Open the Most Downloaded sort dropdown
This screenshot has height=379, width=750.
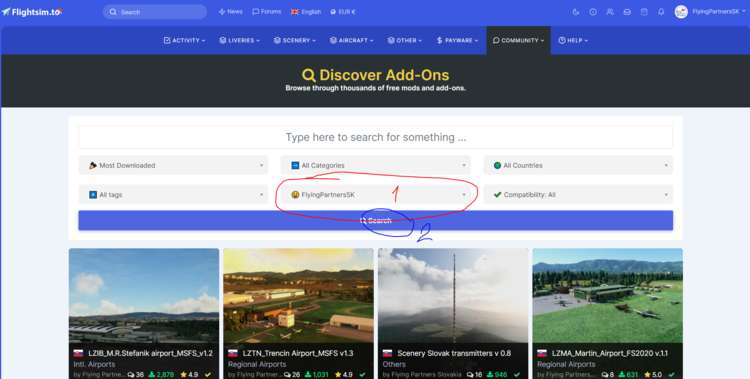pyautogui.click(x=173, y=165)
